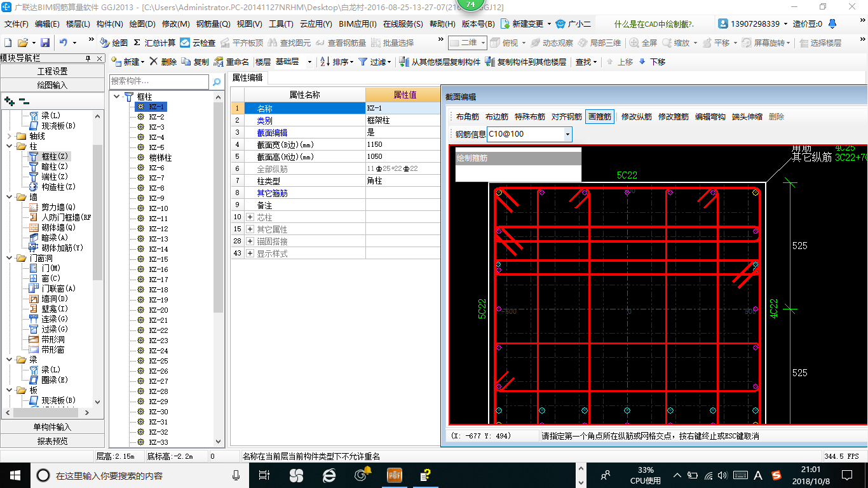The width and height of the screenshot is (868, 488).
Task: Open Internet Explorer from the taskbar
Action: pos(329,475)
